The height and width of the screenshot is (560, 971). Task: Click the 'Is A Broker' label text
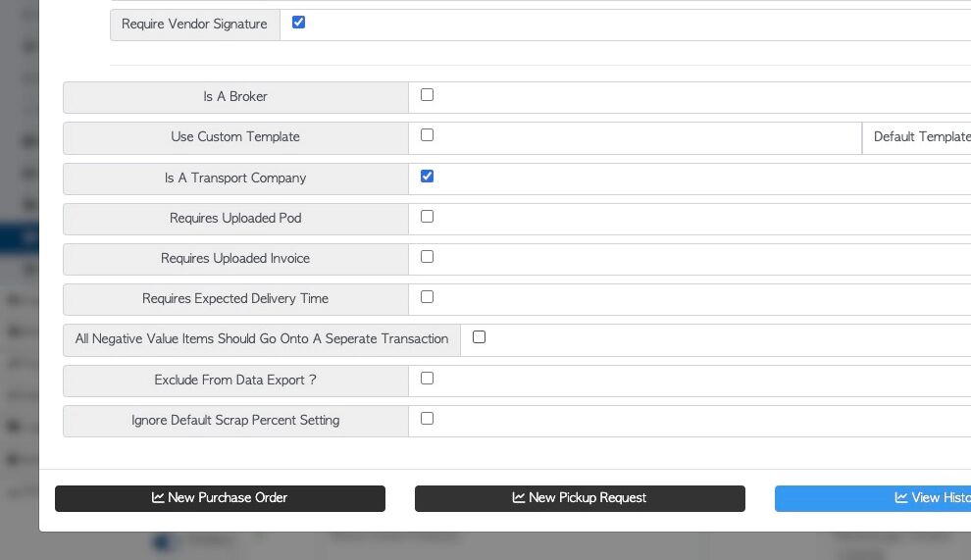coord(235,97)
